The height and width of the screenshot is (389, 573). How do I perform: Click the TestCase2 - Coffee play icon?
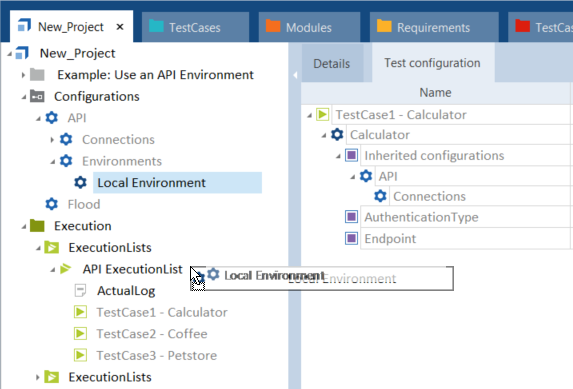pyautogui.click(x=80, y=333)
